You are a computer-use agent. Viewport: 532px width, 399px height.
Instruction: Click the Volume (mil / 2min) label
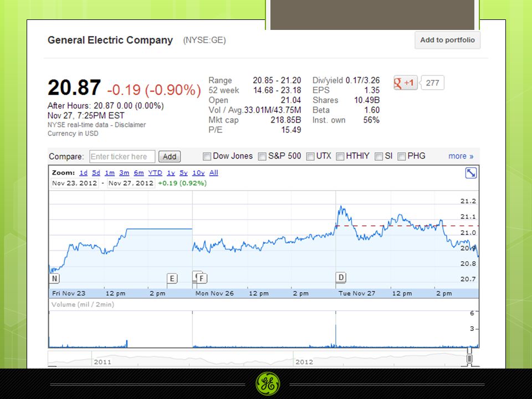click(83, 304)
